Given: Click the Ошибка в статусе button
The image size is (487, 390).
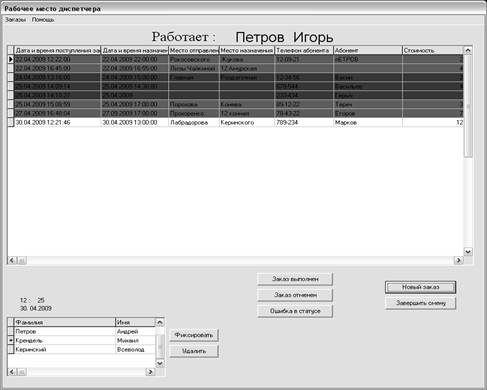Looking at the screenshot, I should pos(295,311).
